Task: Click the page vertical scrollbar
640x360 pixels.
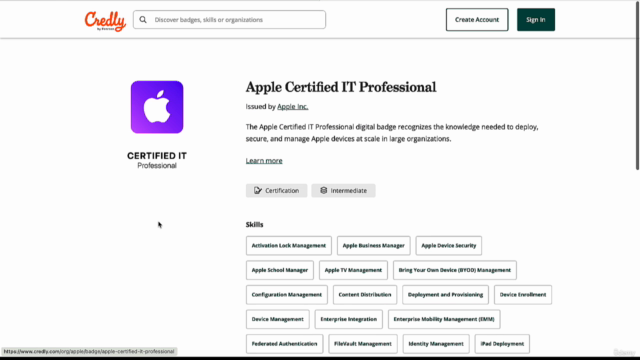Action: point(637,86)
